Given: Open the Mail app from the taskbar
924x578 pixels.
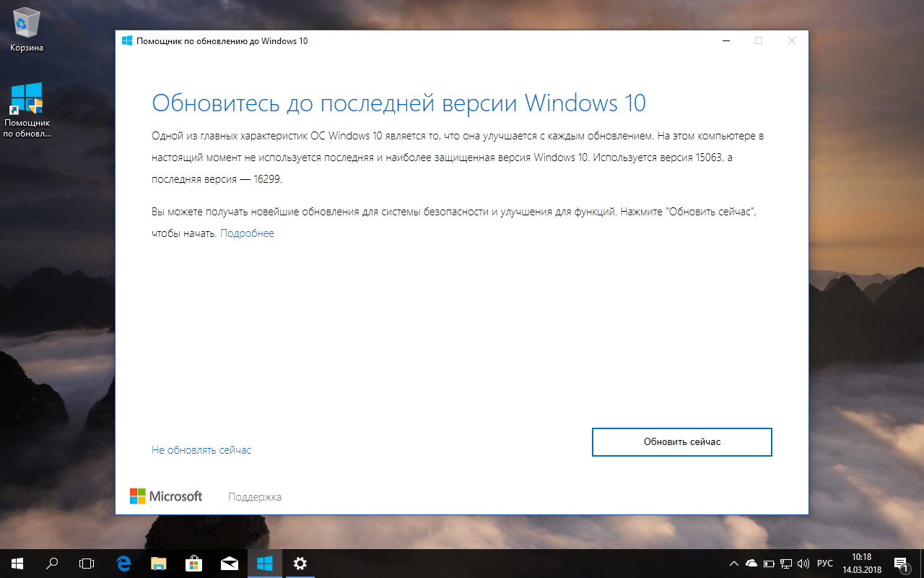Looking at the screenshot, I should click(x=230, y=563).
